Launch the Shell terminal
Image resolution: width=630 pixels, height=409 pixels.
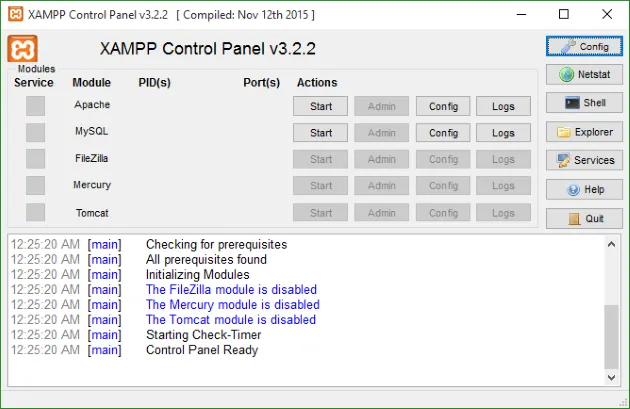[x=584, y=103]
